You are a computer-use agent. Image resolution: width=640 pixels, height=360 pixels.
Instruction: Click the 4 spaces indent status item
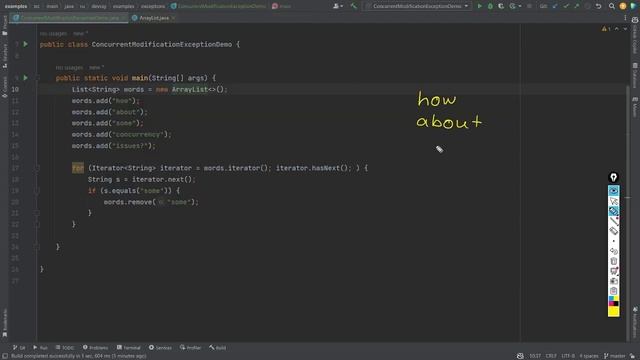point(589,356)
